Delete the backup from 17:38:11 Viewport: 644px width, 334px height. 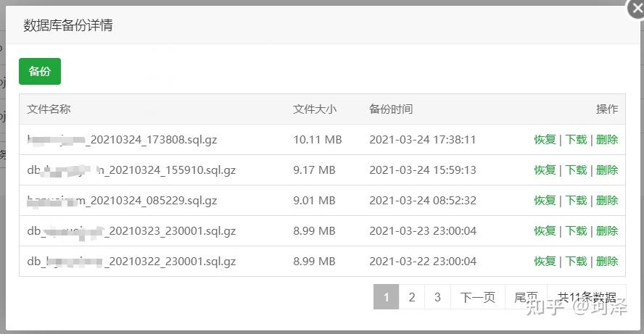coord(607,140)
